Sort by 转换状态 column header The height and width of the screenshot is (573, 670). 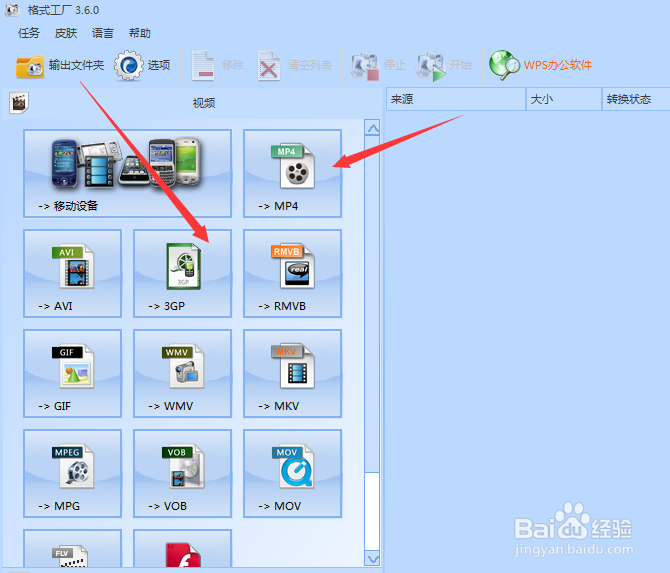tap(636, 99)
